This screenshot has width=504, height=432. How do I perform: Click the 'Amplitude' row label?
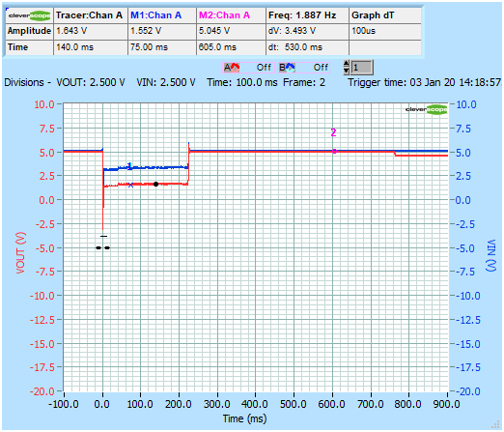29,31
